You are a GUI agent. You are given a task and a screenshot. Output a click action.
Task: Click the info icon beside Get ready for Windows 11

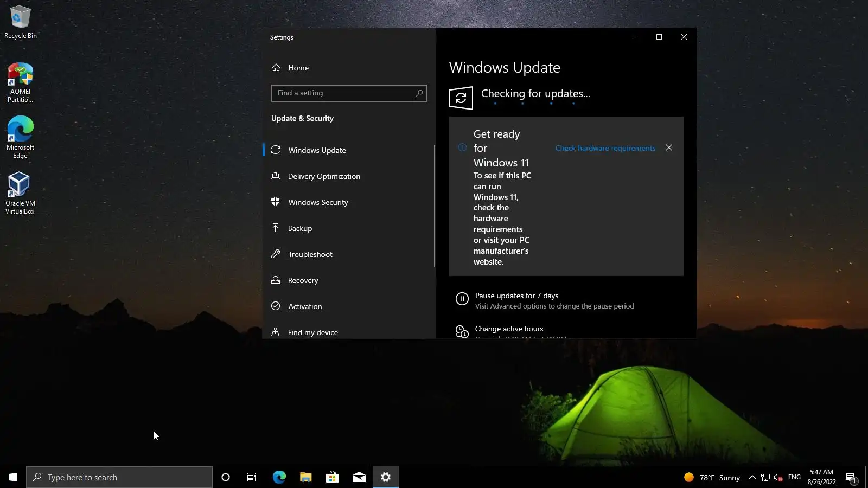coord(462,147)
